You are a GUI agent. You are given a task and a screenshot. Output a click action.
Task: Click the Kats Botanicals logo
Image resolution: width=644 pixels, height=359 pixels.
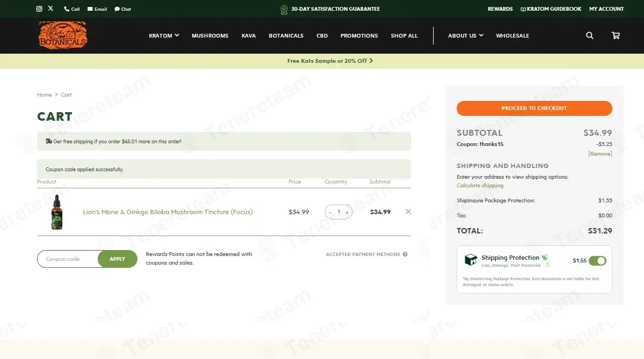point(62,35)
